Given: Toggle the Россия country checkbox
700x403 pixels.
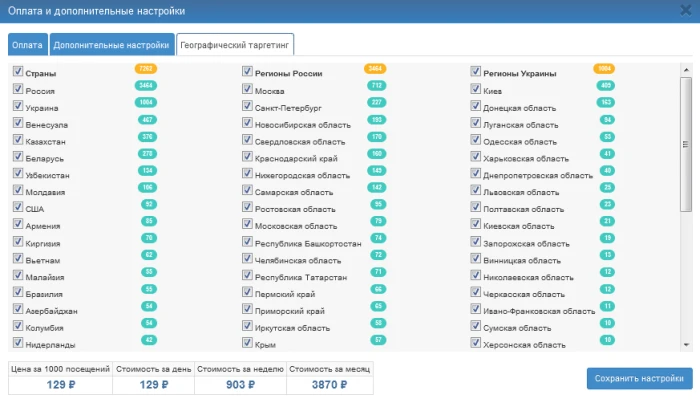Looking at the screenshot, I should (x=18, y=89).
